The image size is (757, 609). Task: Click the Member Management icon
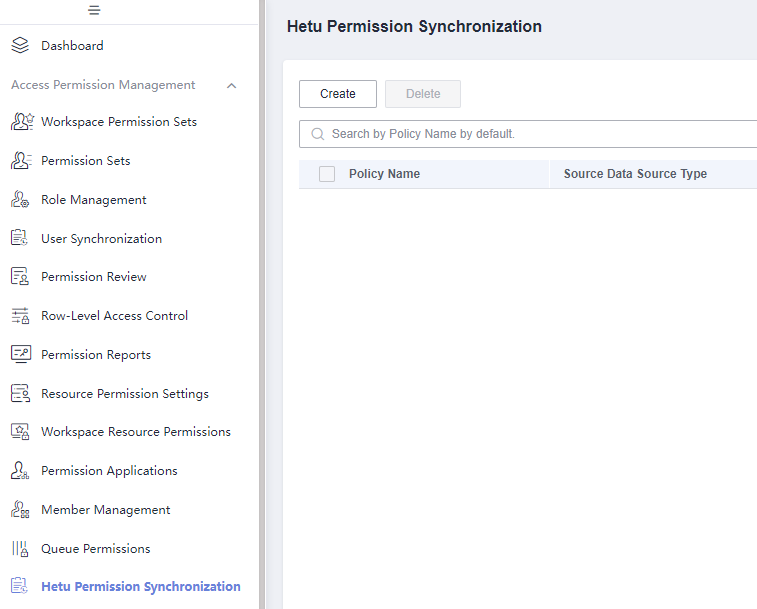pyautogui.click(x=20, y=510)
